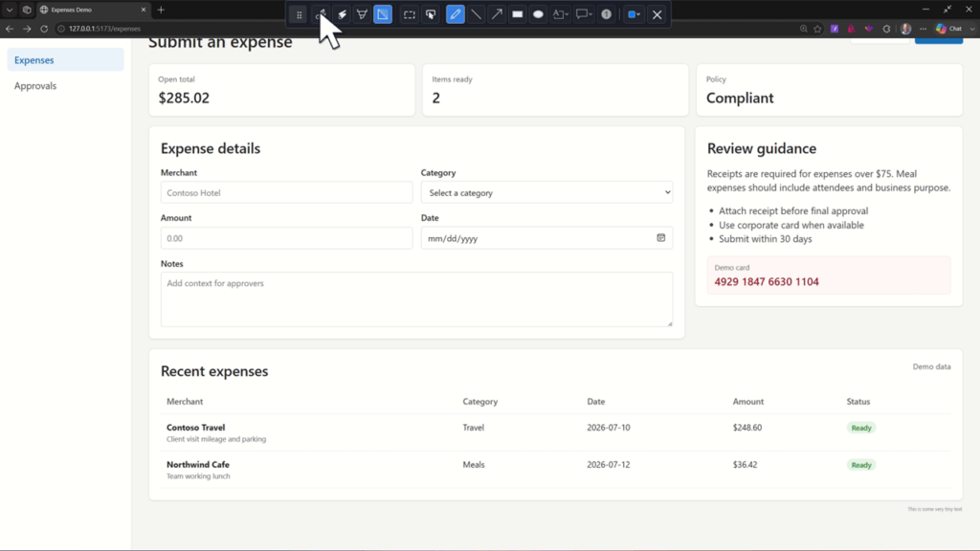Click the Status column header

(x=858, y=402)
